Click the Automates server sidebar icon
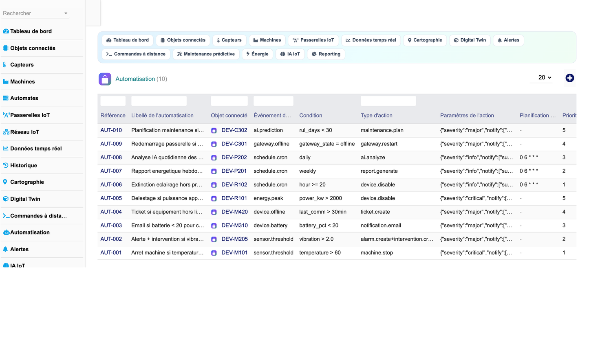The image size is (589, 364). [x=6, y=98]
